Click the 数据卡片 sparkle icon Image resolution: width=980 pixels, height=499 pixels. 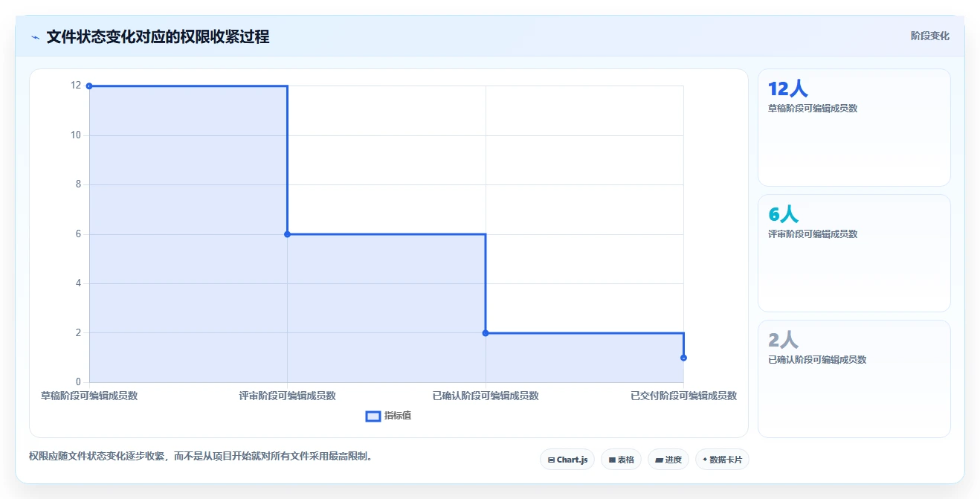705,460
